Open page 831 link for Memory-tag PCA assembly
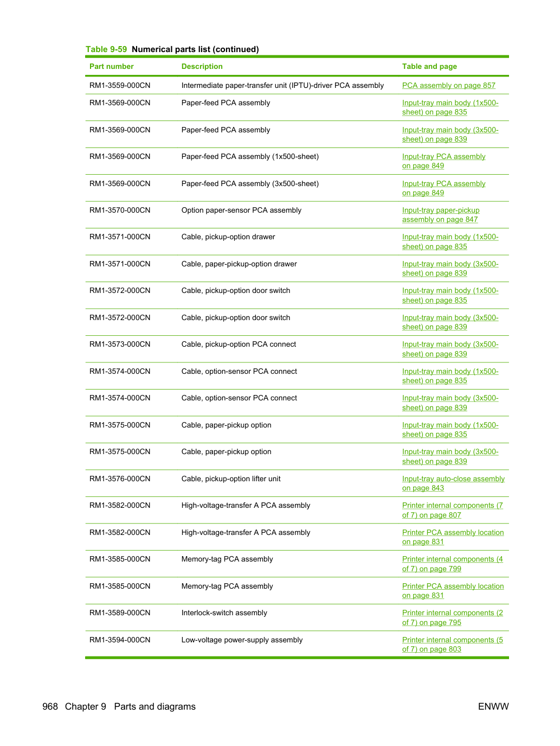Image resolution: width=560 pixels, height=746 pixels. [453, 591]
